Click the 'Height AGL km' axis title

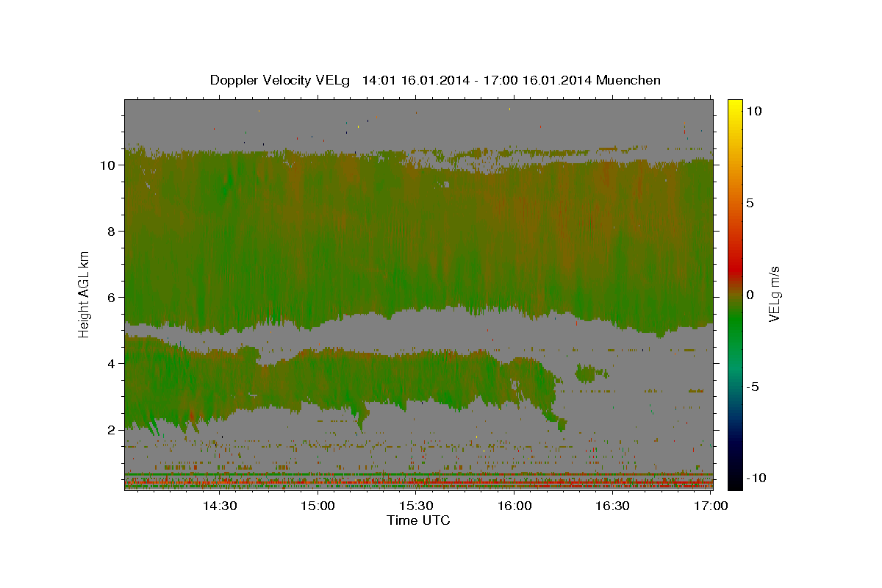click(85, 293)
